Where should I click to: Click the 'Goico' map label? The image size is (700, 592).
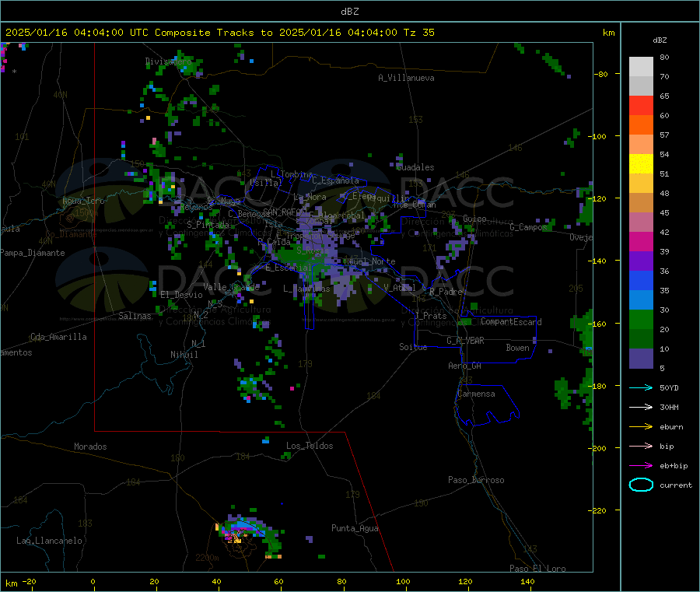[x=474, y=219]
